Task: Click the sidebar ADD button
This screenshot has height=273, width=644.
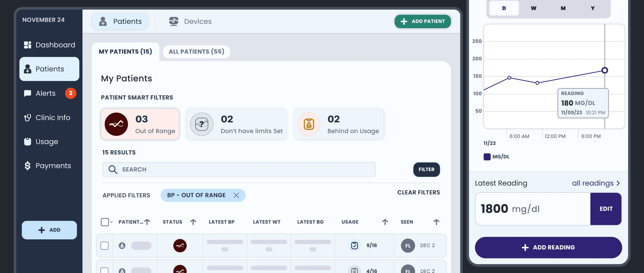Action: tap(49, 230)
